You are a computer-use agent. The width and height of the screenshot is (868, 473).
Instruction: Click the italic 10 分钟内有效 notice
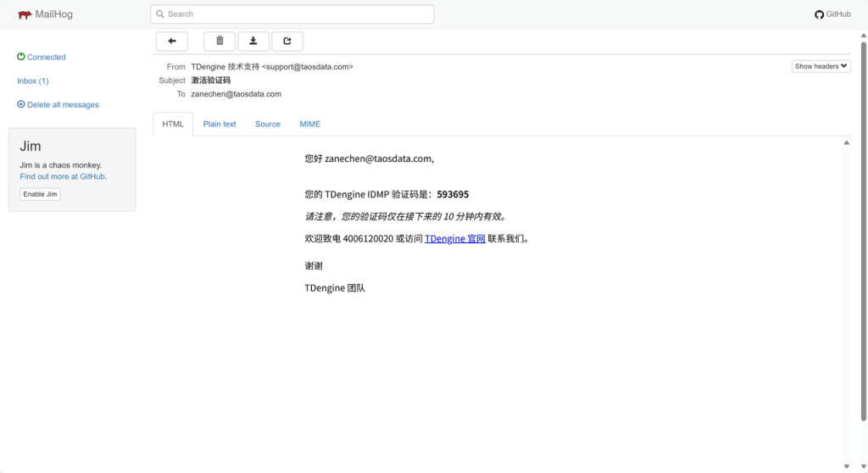pyautogui.click(x=406, y=216)
